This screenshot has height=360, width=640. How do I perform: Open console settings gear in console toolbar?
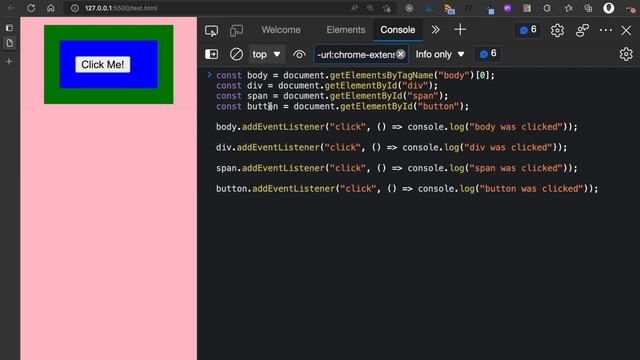626,54
